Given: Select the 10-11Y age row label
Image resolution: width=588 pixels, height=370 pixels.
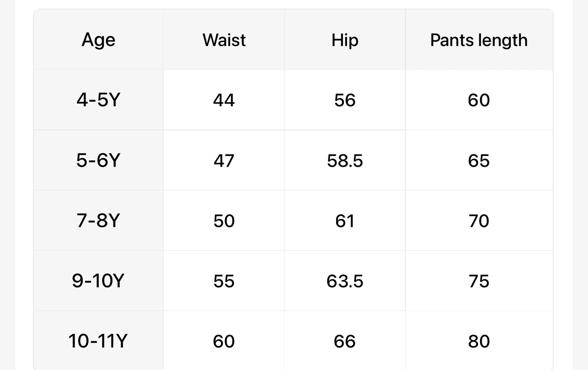Looking at the screenshot, I should 98,341.
